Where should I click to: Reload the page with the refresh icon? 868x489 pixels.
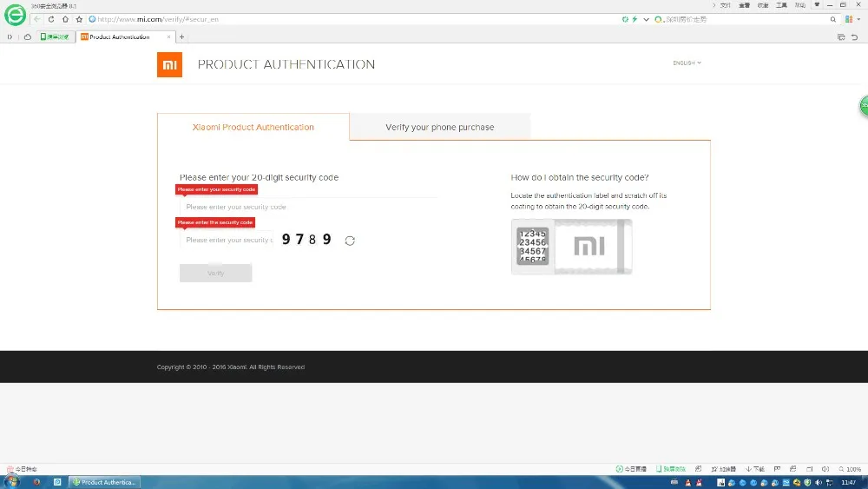coord(51,19)
